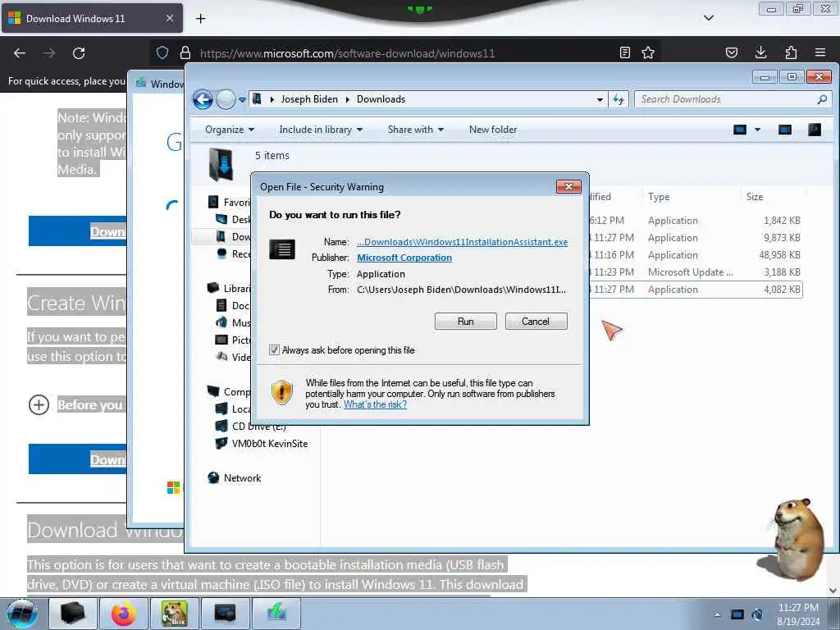Refresh the Downloads folder view
Image resolution: width=840 pixels, height=630 pixels.
coord(619,99)
